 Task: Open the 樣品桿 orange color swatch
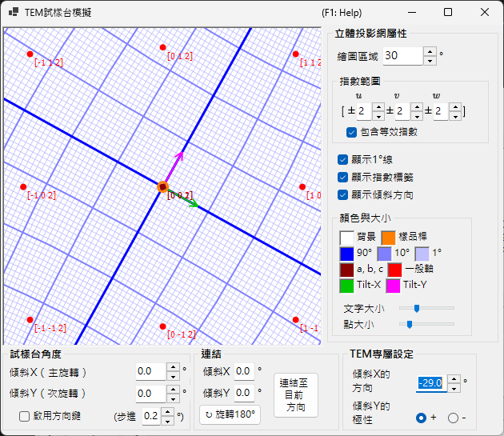tap(388, 238)
